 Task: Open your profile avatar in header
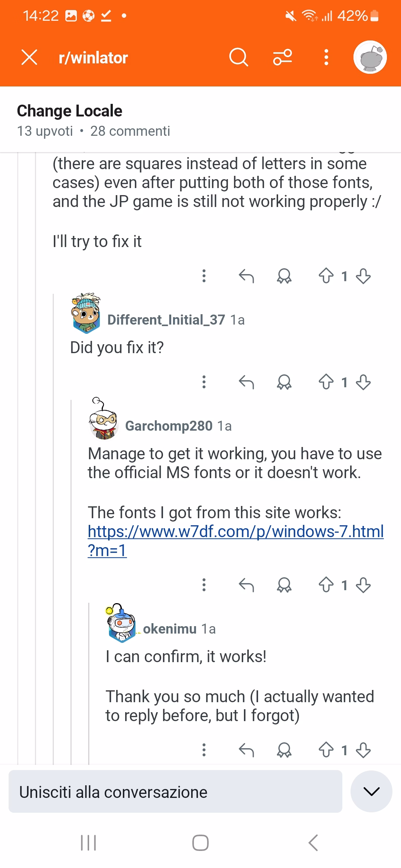370,57
